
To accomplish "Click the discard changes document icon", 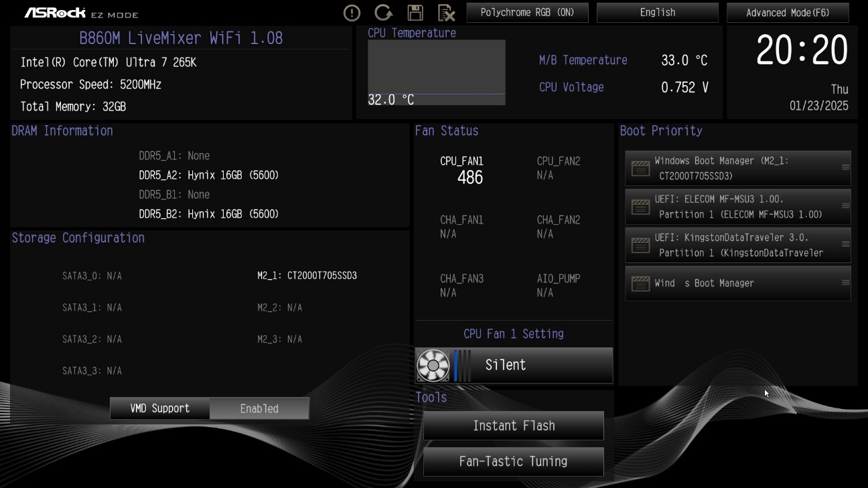I will pos(446,13).
